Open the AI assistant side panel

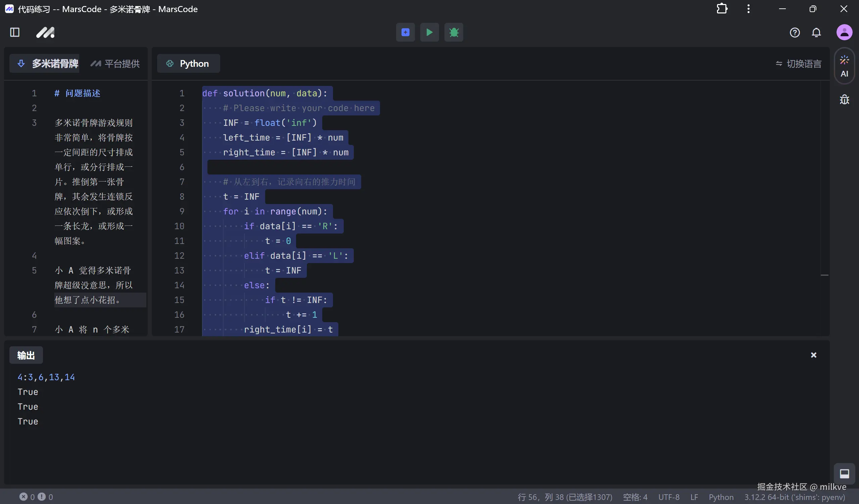coord(844,66)
